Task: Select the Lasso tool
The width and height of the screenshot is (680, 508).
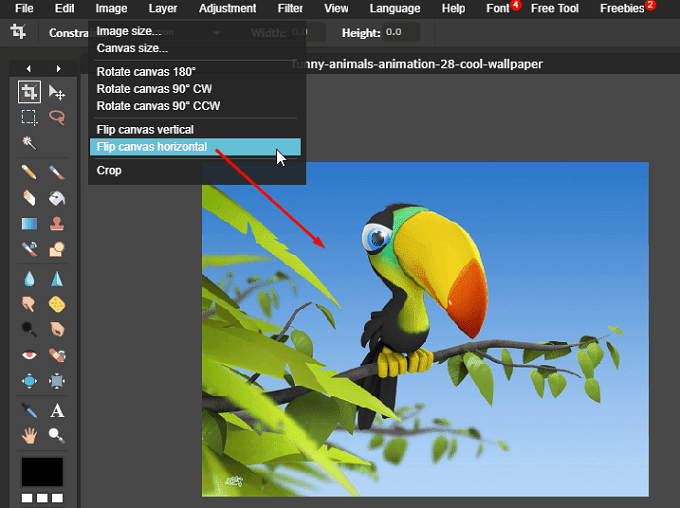Action: click(x=57, y=118)
